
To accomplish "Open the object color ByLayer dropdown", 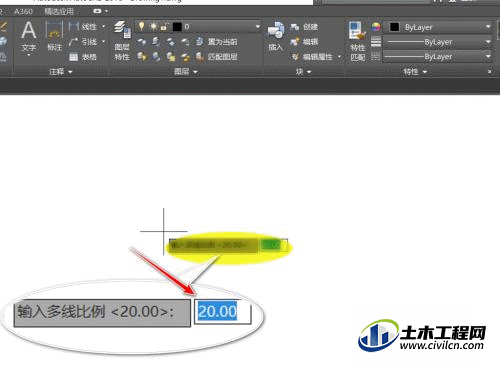I will coord(488,27).
